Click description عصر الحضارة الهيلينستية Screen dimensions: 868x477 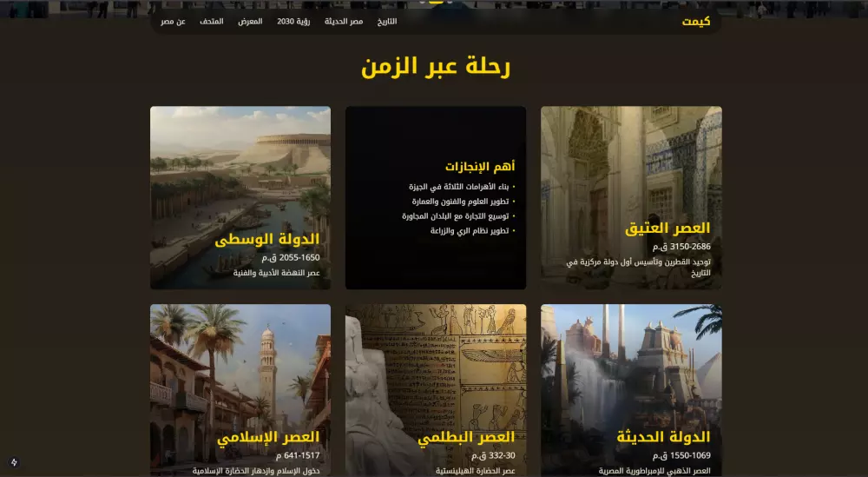pyautogui.click(x=476, y=471)
